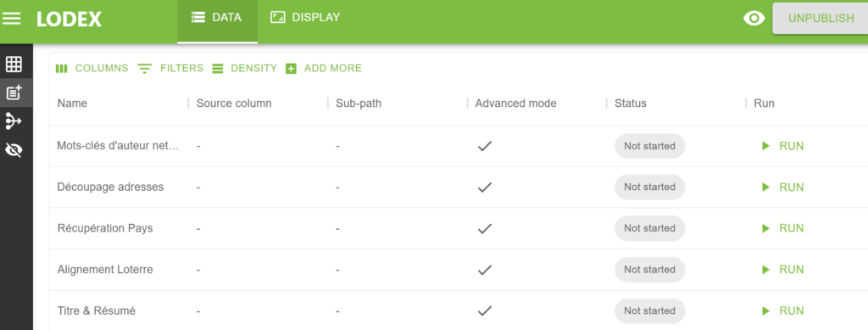868x330 pixels.
Task: Open the COLUMNS selector
Action: click(92, 68)
